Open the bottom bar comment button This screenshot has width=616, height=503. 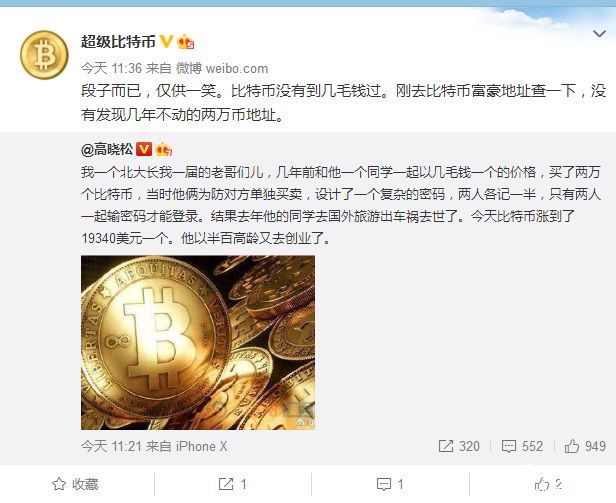[x=390, y=484]
